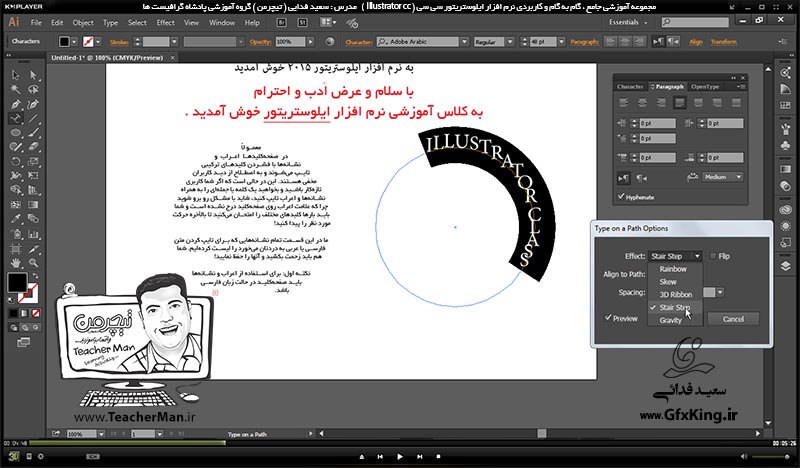Click the Cancel button in dialog
This screenshot has width=800, height=468.
tap(733, 319)
